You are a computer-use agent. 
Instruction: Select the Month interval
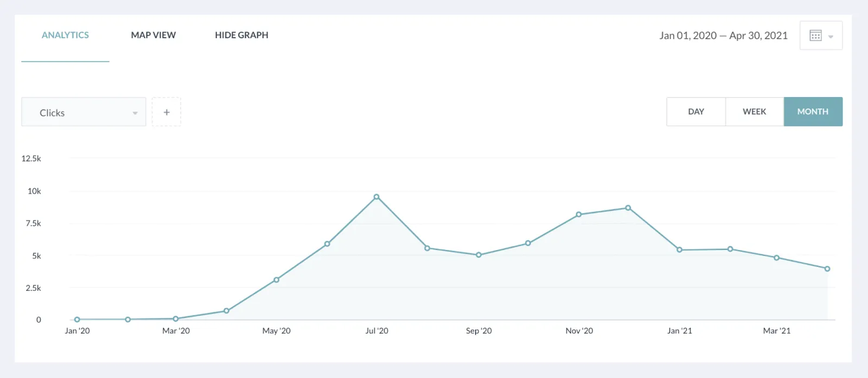(x=813, y=112)
